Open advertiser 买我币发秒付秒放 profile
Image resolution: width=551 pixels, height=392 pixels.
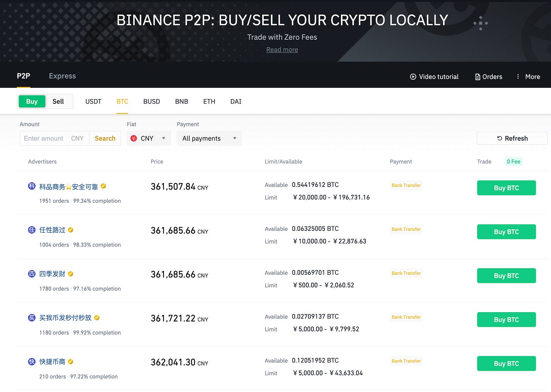coord(65,318)
